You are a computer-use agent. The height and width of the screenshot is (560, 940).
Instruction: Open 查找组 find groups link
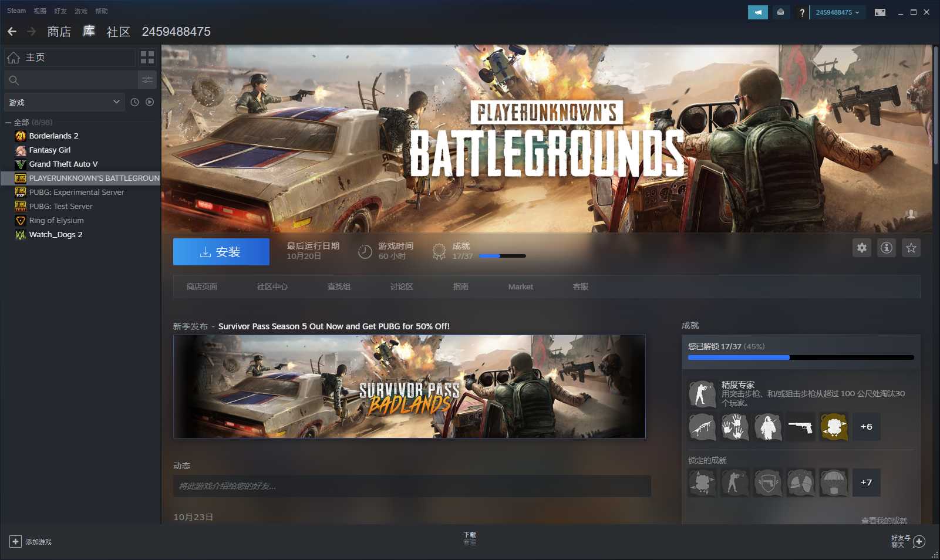pos(339,286)
